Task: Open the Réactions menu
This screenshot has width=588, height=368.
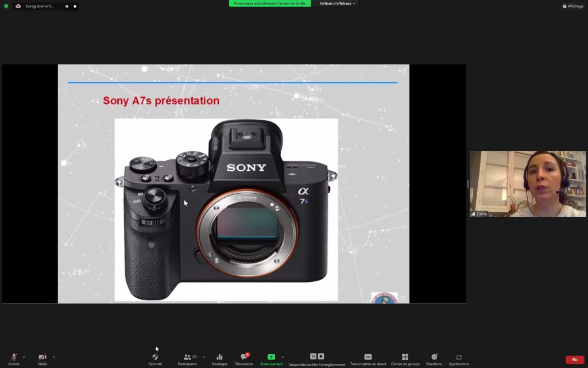Action: pyautogui.click(x=434, y=359)
